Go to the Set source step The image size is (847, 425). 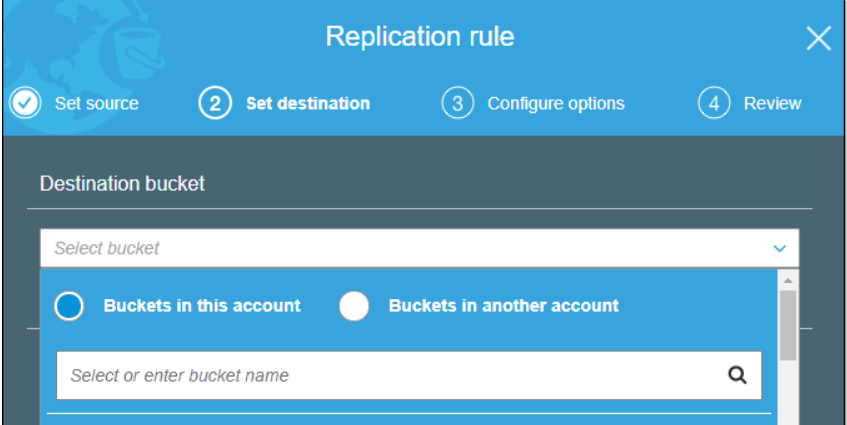pyautogui.click(x=96, y=103)
